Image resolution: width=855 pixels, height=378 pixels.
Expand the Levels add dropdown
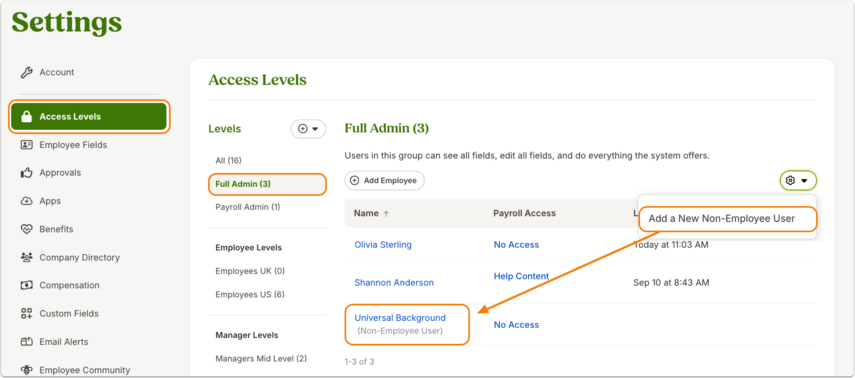click(308, 129)
